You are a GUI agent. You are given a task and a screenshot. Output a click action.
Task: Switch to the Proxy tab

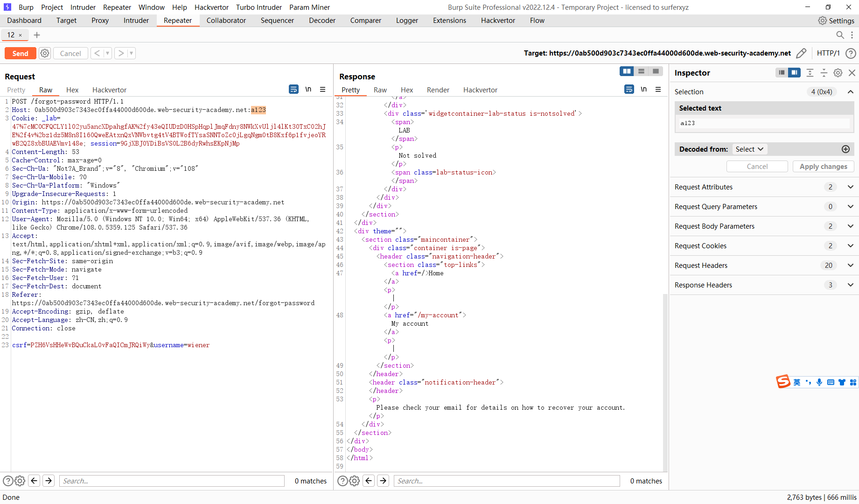tap(100, 20)
